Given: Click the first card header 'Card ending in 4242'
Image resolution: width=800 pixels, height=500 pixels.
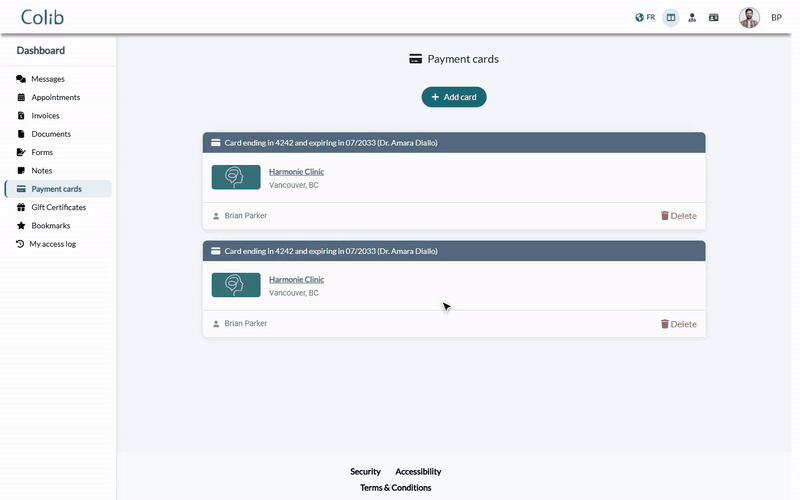Looking at the screenshot, I should (x=454, y=143).
